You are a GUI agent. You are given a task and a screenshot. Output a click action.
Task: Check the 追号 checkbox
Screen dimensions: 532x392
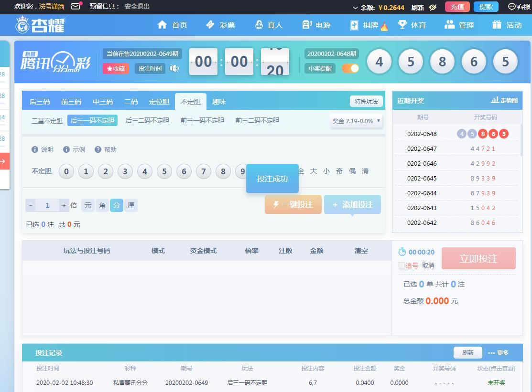click(402, 265)
